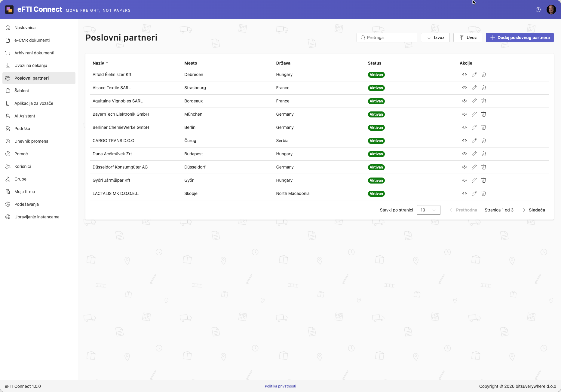Viewport: 561px width, 392px height.
Task: Delete Alföld Élelmiszer Kft with trash icon
Action: coord(484,74)
